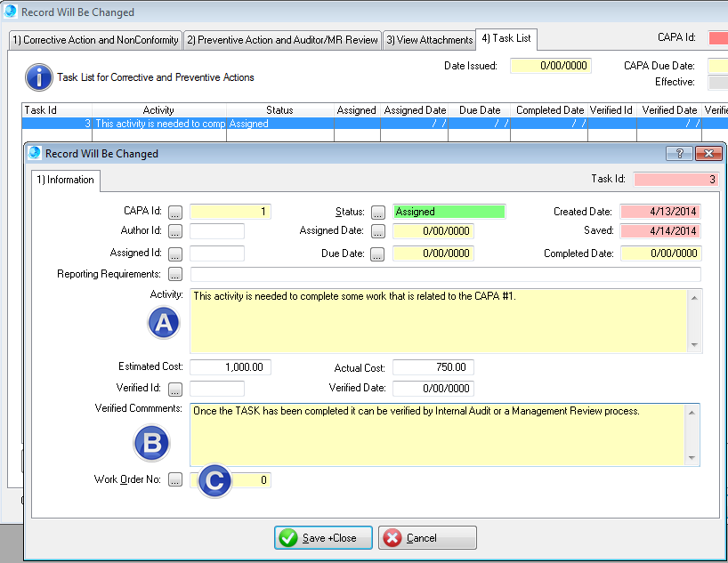Click the Estimated Cost input field
This screenshot has width=728, height=563.
pyautogui.click(x=231, y=367)
